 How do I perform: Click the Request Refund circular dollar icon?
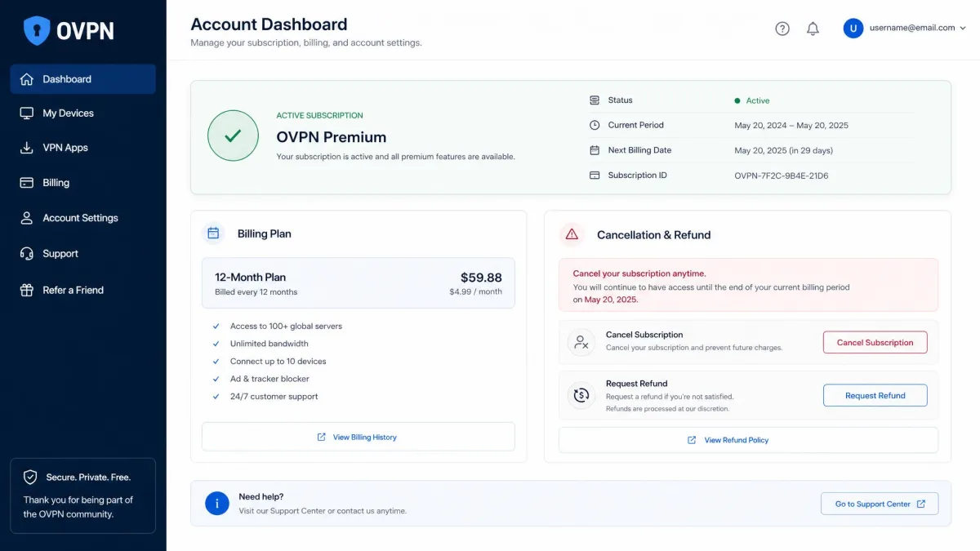(x=581, y=395)
